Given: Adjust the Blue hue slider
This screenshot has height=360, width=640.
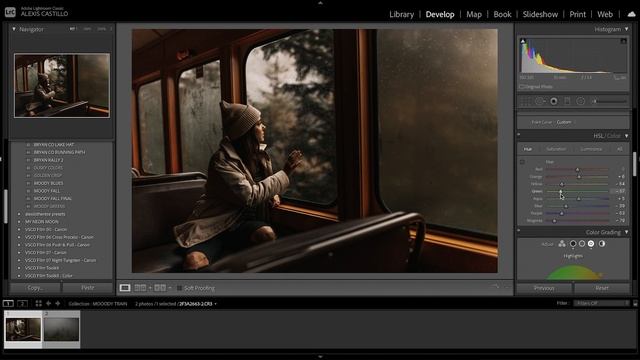Looking at the screenshot, I should pyautogui.click(x=577, y=206).
